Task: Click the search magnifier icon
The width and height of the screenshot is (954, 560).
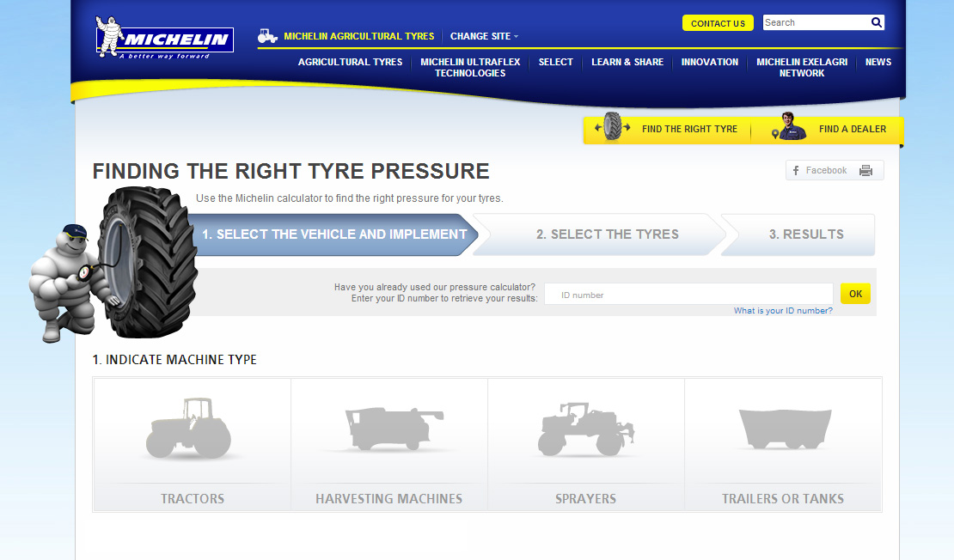Action: pyautogui.click(x=876, y=22)
